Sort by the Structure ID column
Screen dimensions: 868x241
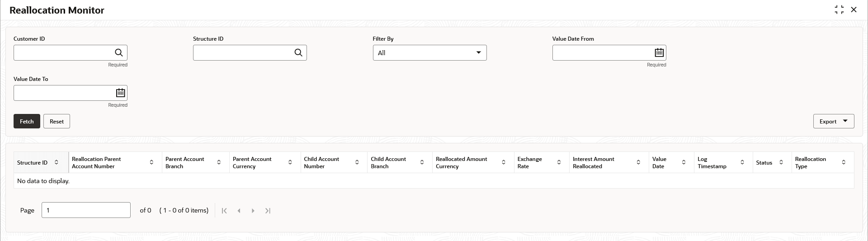(x=57, y=162)
